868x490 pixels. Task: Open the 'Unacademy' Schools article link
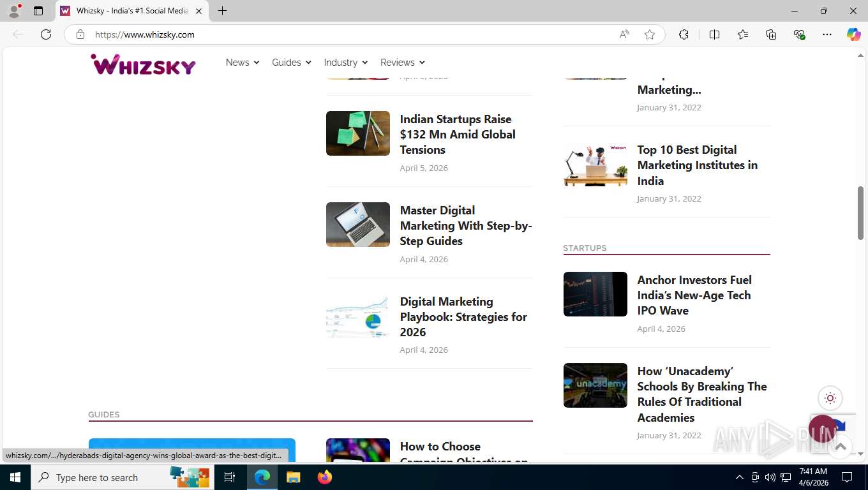tap(702, 394)
